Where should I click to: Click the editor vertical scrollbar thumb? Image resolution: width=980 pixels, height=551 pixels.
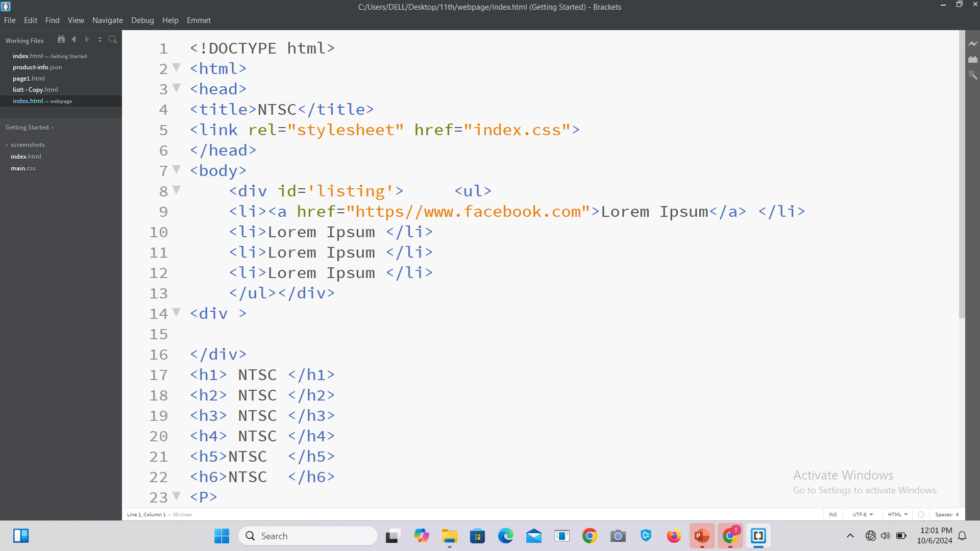tap(962, 175)
